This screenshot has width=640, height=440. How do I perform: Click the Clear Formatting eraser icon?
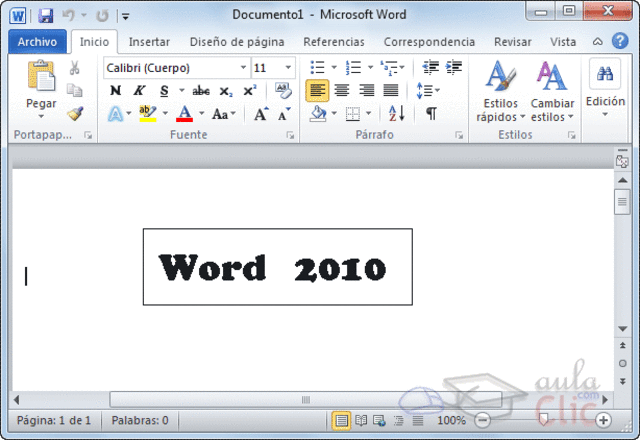pyautogui.click(x=283, y=91)
